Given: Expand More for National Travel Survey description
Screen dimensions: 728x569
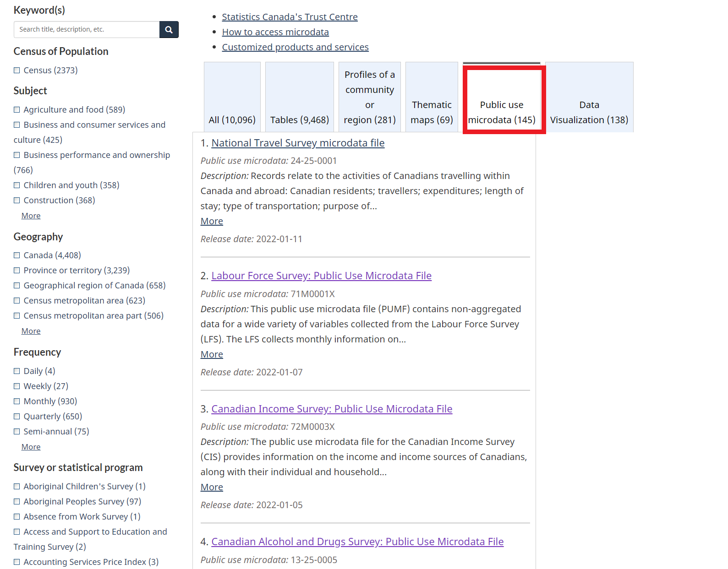Looking at the screenshot, I should (x=212, y=222).
